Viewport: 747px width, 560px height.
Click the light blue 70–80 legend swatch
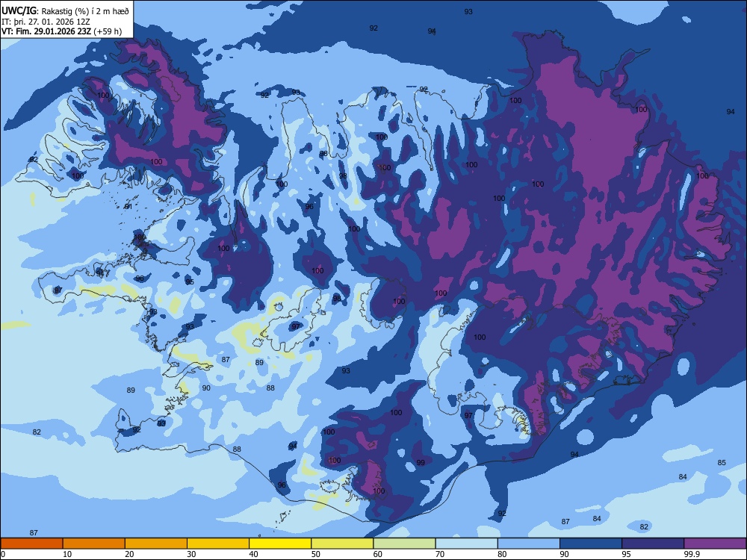466,544
